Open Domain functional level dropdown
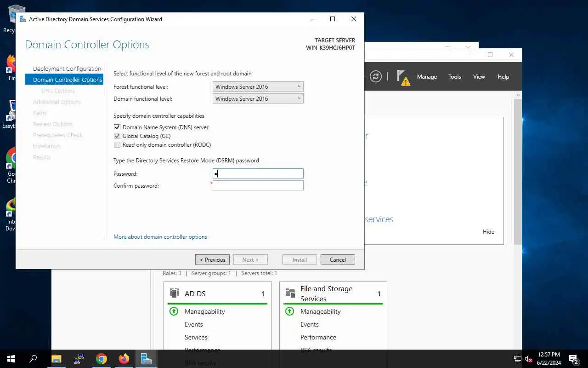The width and height of the screenshot is (588, 368). point(258,98)
